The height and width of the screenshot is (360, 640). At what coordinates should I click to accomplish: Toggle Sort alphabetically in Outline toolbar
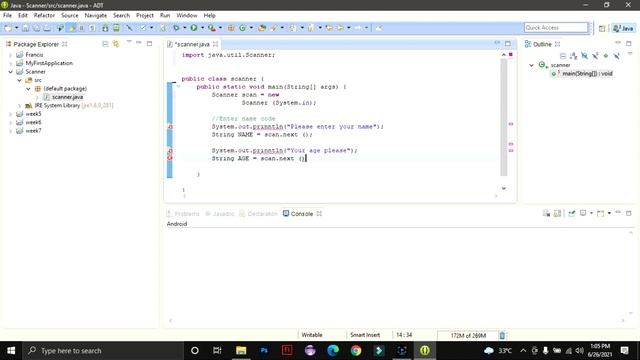574,56
